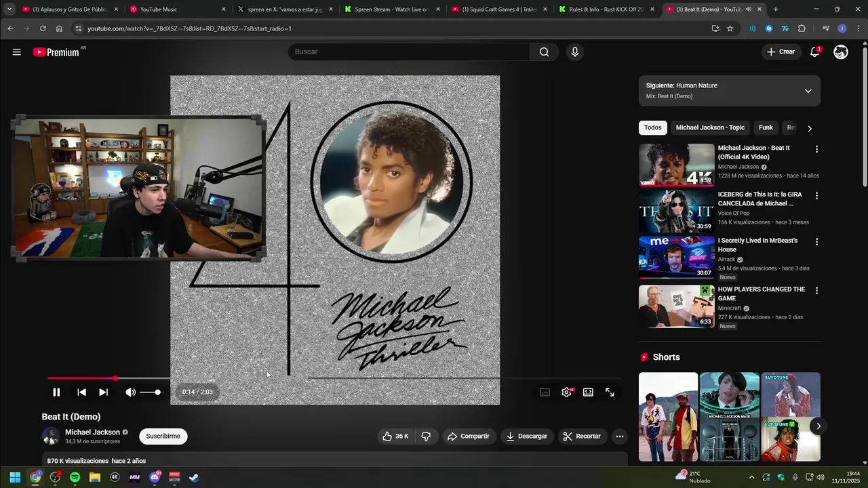Open the tab search dropdown arrow
Image resolution: width=868 pixels, height=488 pixels.
point(9,9)
